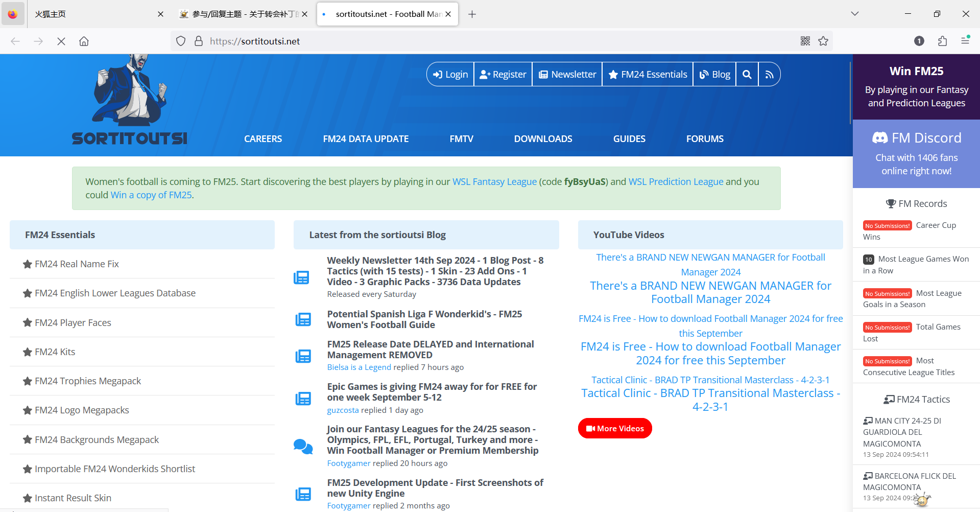Open the RSS feed icon

point(769,75)
